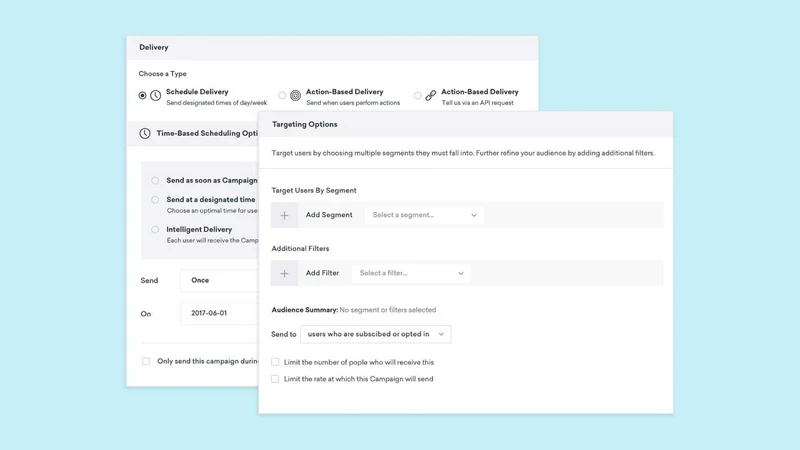Click the target icon for Action-Based Delivery
Screen dimensions: 800x450
[295, 95]
